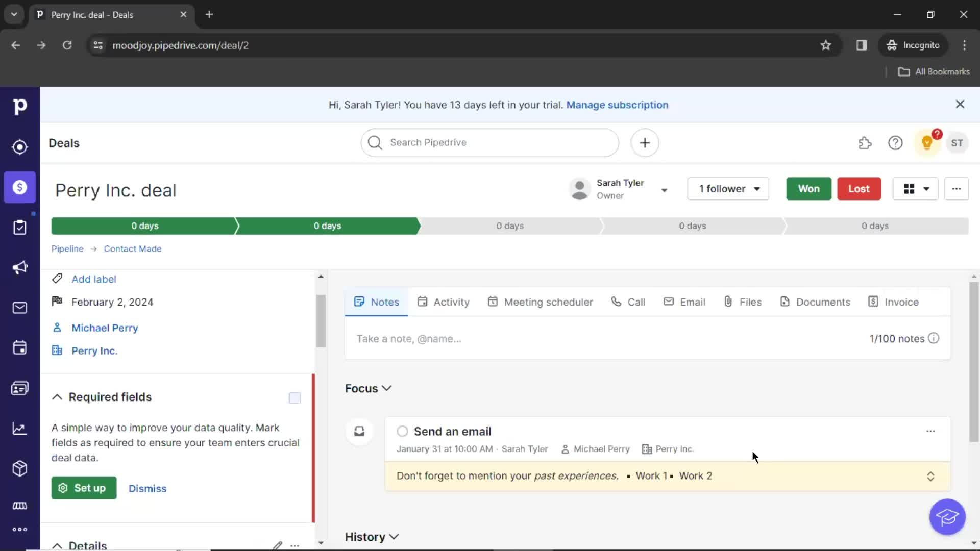
Task: Open the 1 follower dropdown
Action: tap(728, 189)
